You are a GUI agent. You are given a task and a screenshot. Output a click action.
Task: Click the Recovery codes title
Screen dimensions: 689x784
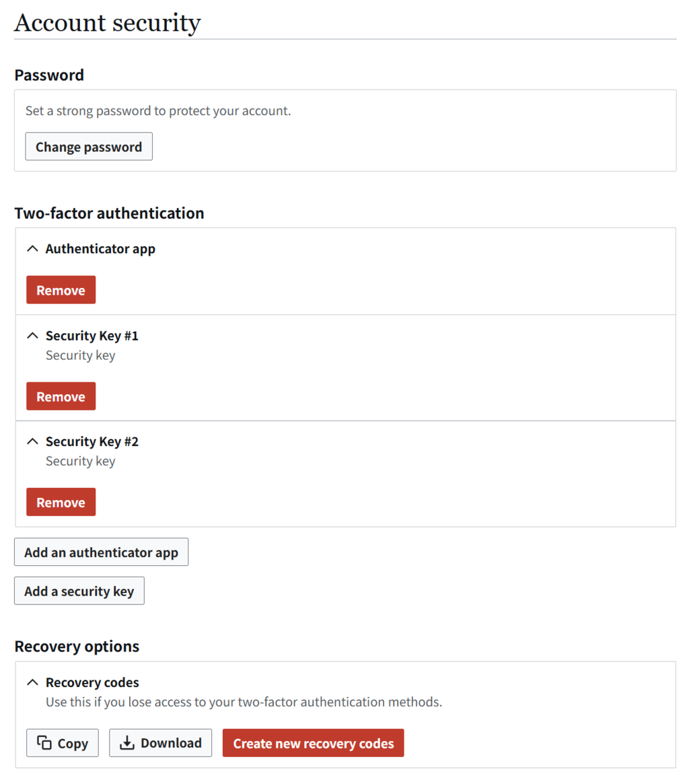tap(92, 682)
